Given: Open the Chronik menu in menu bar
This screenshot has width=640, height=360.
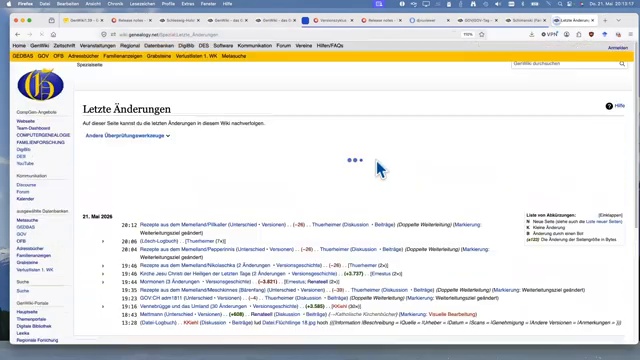Looking at the screenshot, I should [115, 4].
